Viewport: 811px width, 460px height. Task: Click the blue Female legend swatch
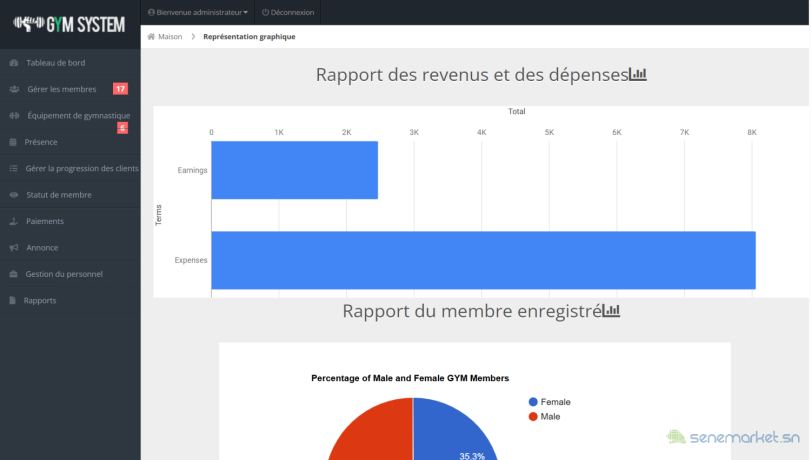click(533, 402)
